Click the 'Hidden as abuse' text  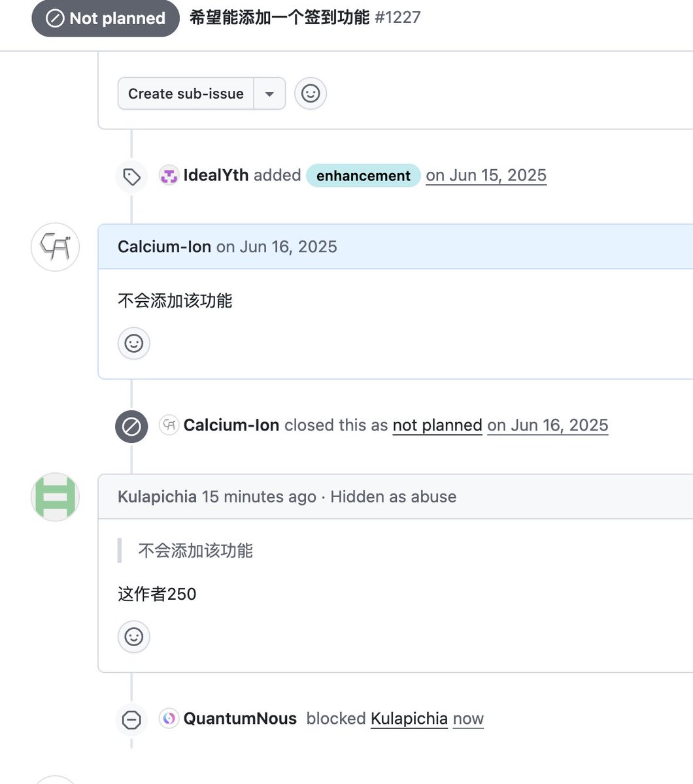pyautogui.click(x=394, y=497)
